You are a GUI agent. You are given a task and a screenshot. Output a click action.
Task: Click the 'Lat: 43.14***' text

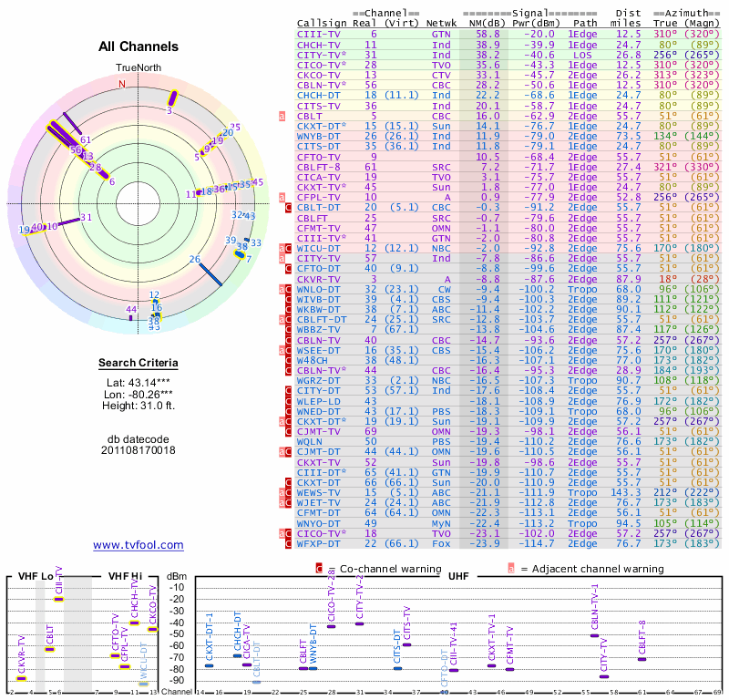(139, 383)
